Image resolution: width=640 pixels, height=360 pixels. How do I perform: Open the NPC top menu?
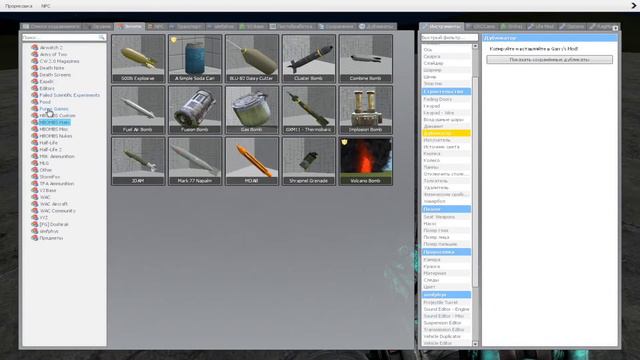point(46,6)
